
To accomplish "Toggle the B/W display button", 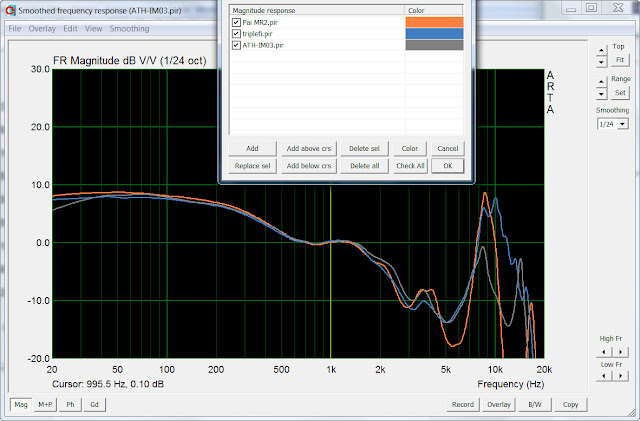I will click(x=535, y=405).
